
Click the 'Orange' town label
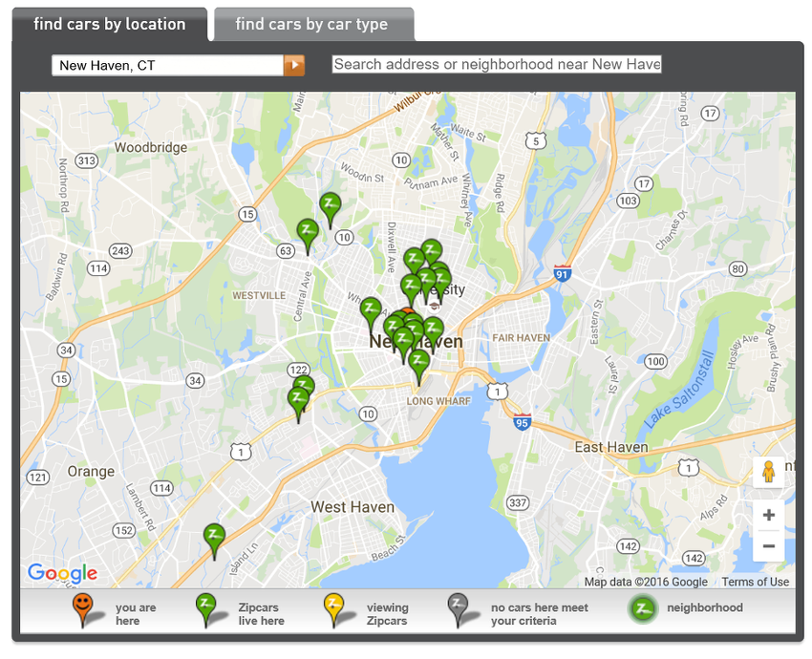(91, 472)
